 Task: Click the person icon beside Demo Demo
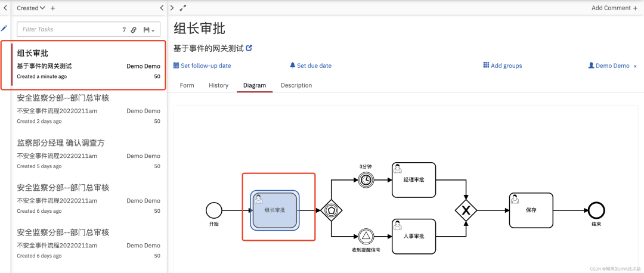tap(592, 66)
